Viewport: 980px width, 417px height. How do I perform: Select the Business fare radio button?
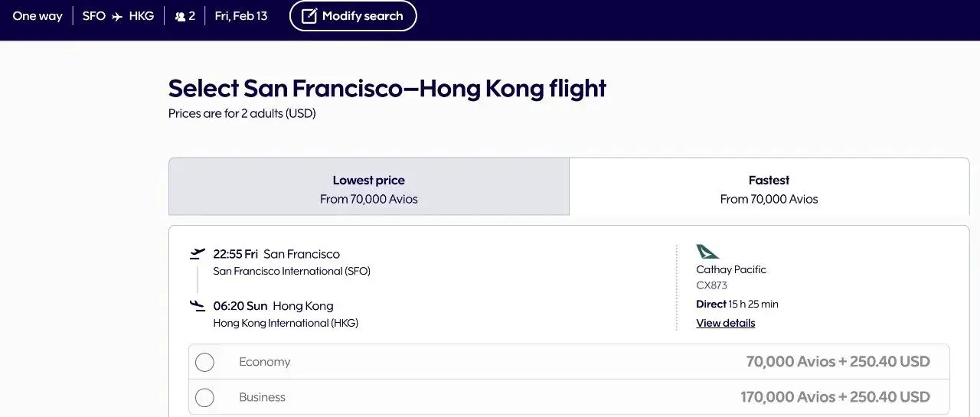[x=204, y=397]
